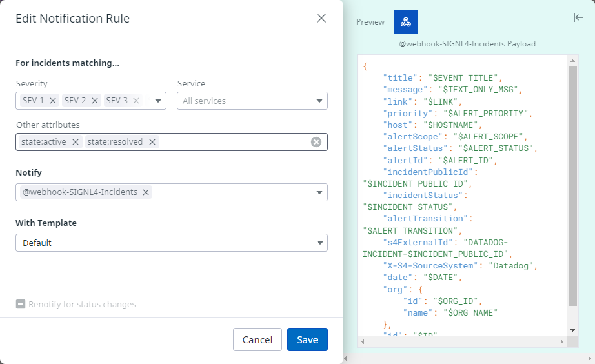Save the notification rule
This screenshot has height=364, width=595.
coord(307,339)
